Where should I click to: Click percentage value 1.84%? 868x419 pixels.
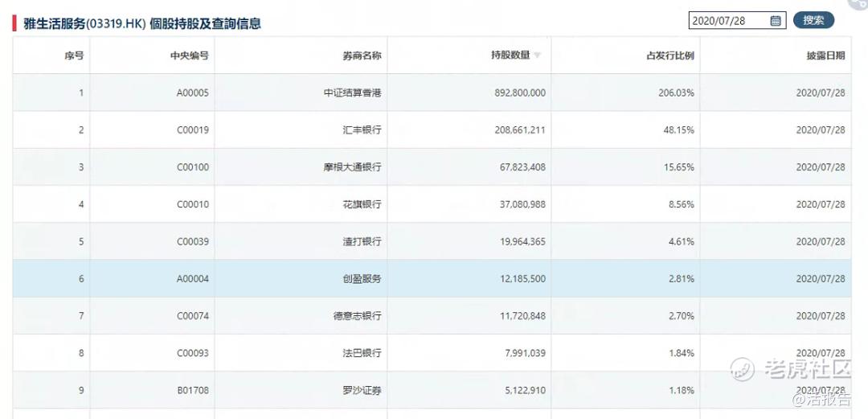click(x=682, y=352)
